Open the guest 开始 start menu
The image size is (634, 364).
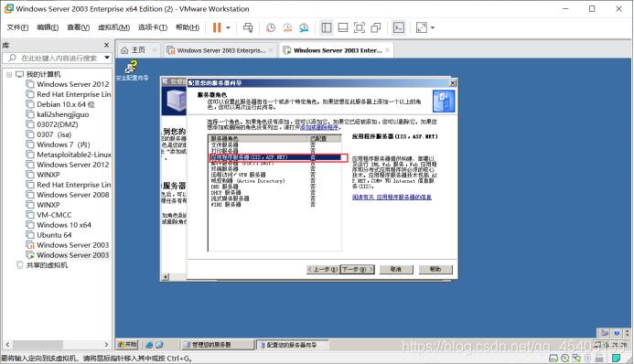tap(127, 345)
